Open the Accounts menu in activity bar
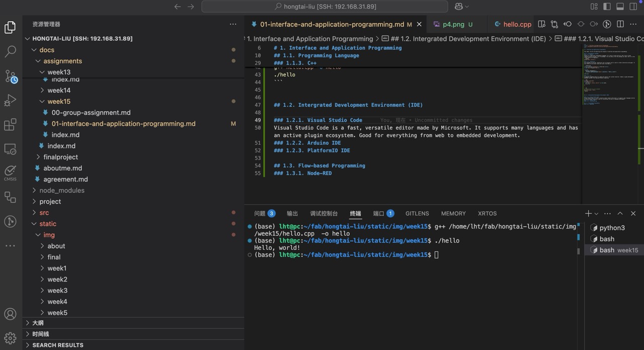The height and width of the screenshot is (350, 644). tap(10, 314)
